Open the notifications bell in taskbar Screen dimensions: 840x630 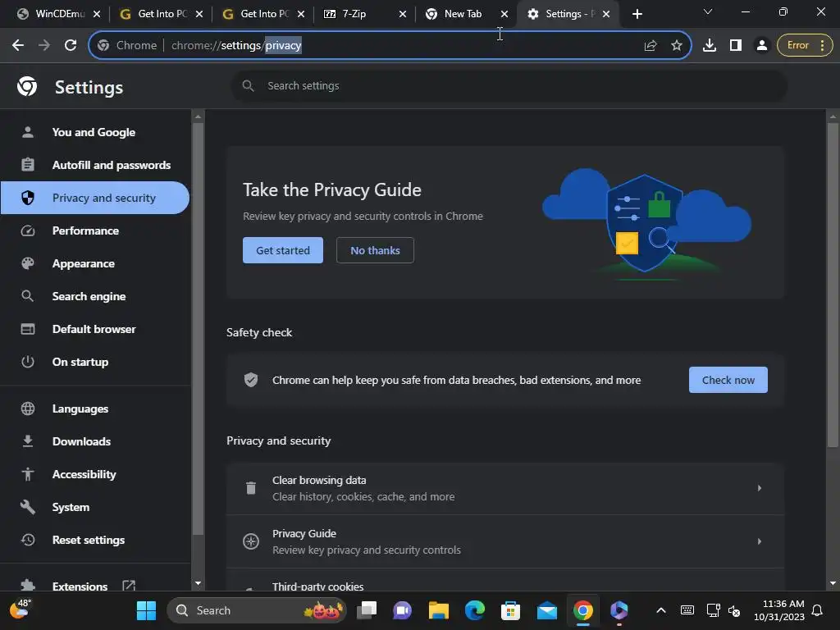(818, 610)
